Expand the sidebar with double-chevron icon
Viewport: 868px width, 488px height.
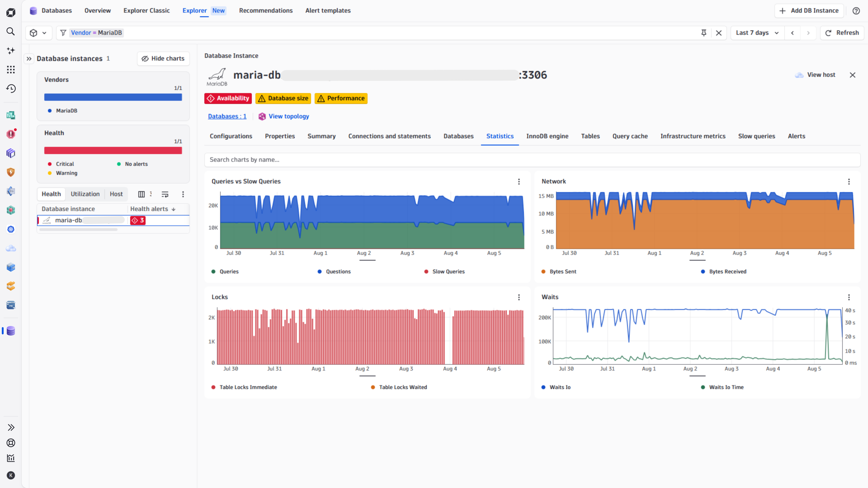[x=11, y=427]
